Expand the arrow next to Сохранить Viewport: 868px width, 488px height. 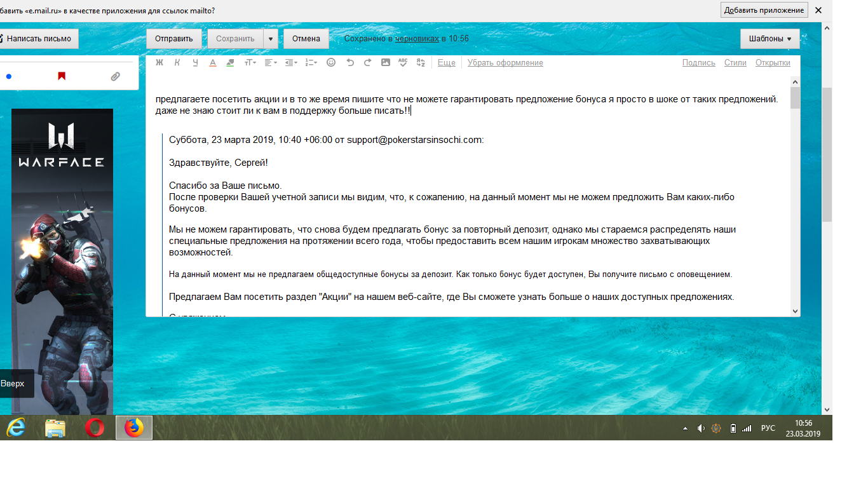pyautogui.click(x=271, y=39)
